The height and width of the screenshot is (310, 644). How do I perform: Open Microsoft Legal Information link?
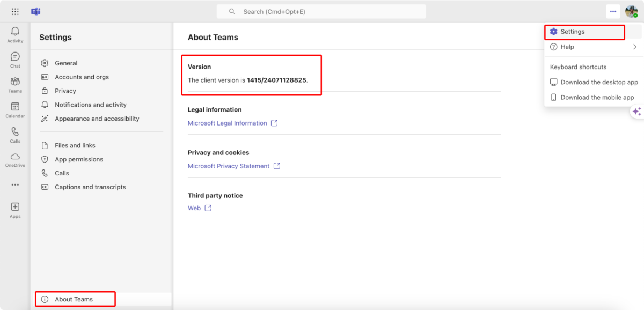[x=227, y=123]
